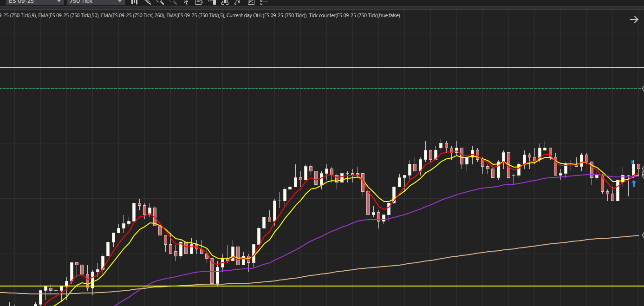Screen dimensions: 644x306
Task: Click the dimmed zoom out magnifier icon
Action: click(x=173, y=2)
